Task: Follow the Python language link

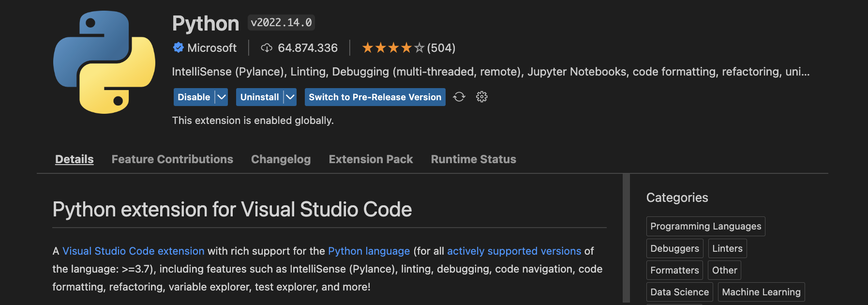Action: (369, 251)
